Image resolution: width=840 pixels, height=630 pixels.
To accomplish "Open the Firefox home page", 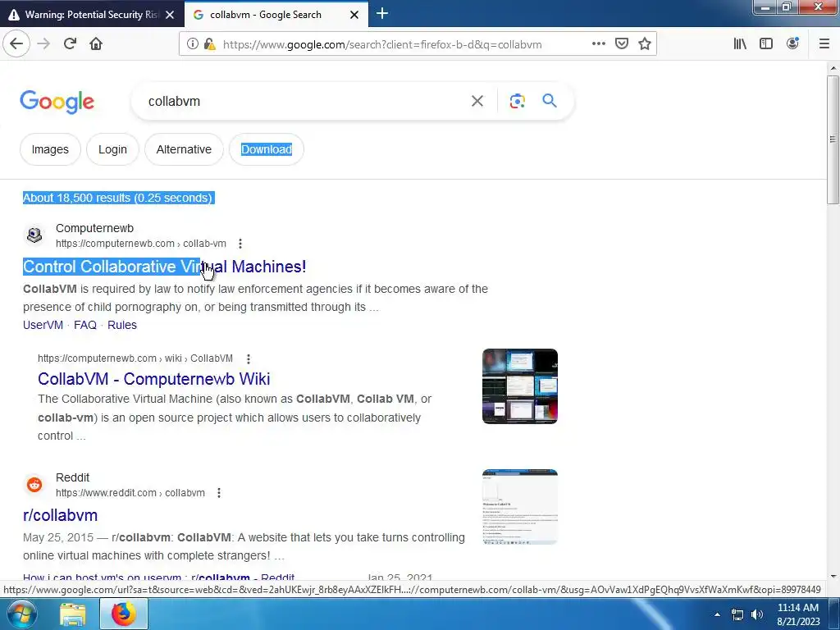I will tap(96, 44).
